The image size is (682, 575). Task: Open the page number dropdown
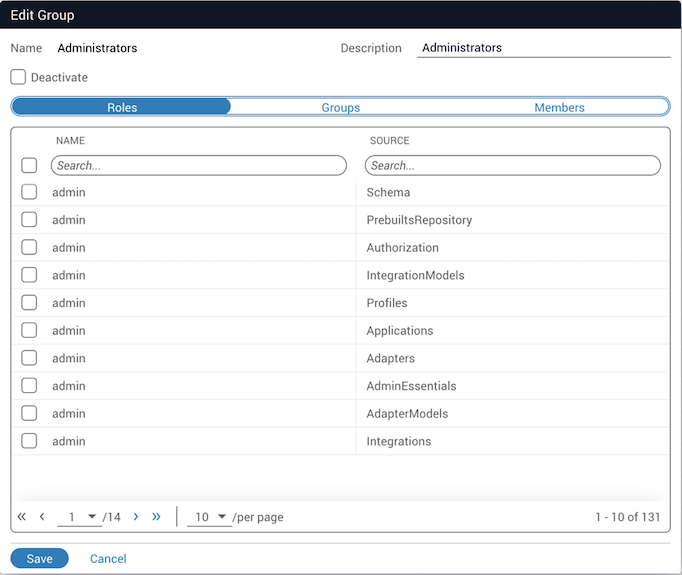tap(79, 517)
